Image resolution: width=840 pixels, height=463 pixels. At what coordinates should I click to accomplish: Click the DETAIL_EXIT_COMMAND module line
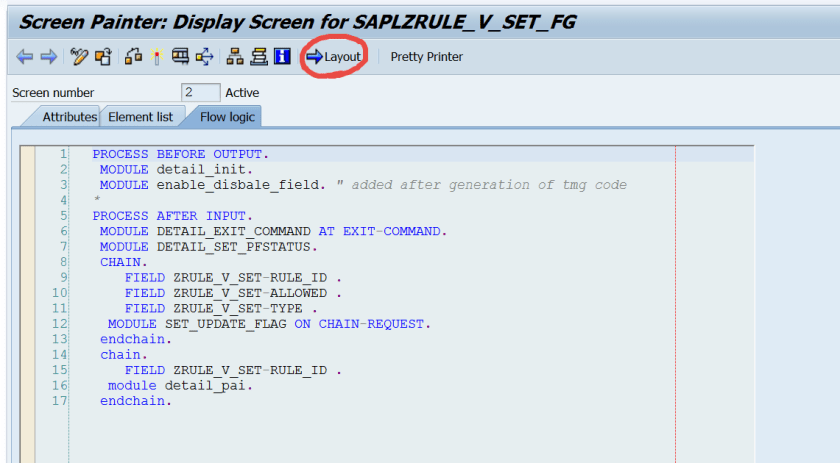273,232
